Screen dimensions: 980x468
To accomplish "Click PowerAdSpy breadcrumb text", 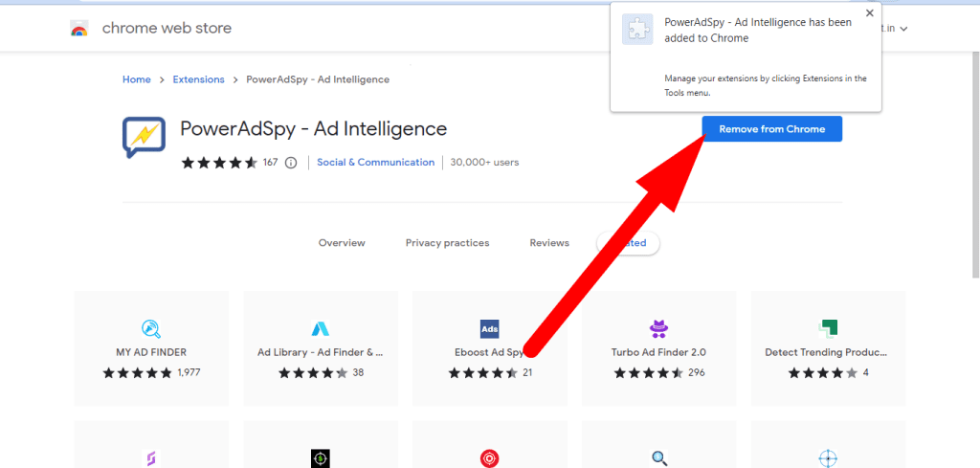I will [318, 79].
